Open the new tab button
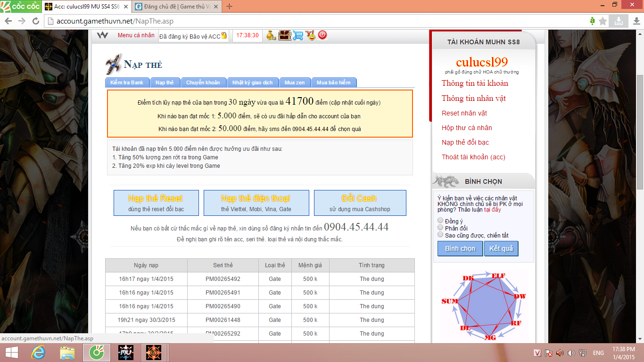Image resolution: width=644 pixels, height=362 pixels. 230,7
